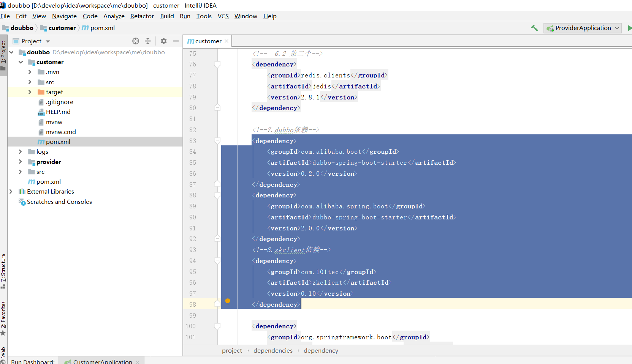This screenshot has height=364, width=632.
Task: Expand the target folder
Action: (x=30, y=92)
